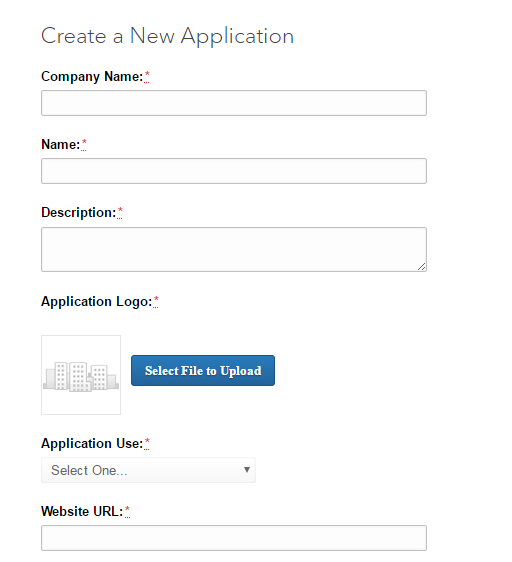Click the building logo placeholder image
512x562 pixels.
tap(81, 375)
